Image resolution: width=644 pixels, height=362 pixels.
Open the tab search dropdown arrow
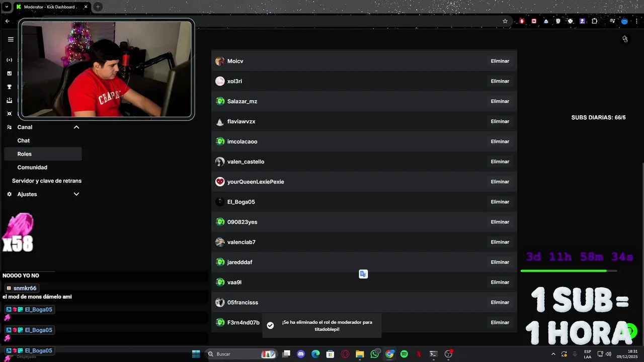tap(7, 7)
